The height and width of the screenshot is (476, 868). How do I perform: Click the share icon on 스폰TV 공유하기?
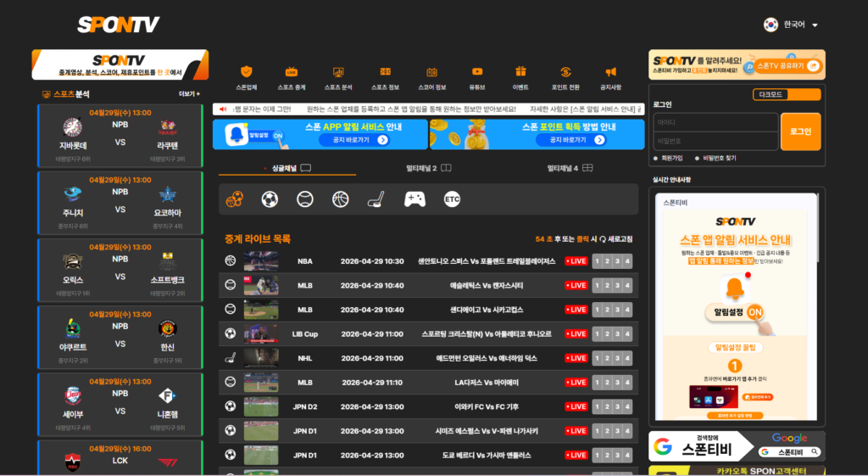point(813,66)
